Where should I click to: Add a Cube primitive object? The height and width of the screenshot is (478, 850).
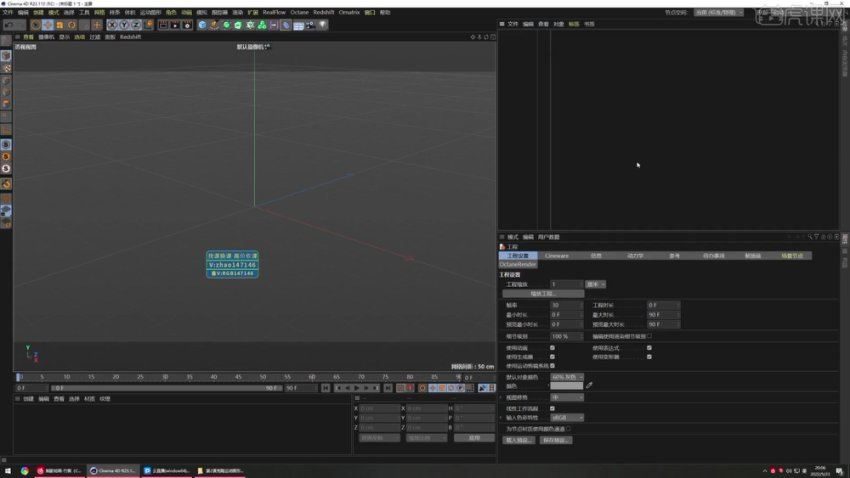(202, 25)
